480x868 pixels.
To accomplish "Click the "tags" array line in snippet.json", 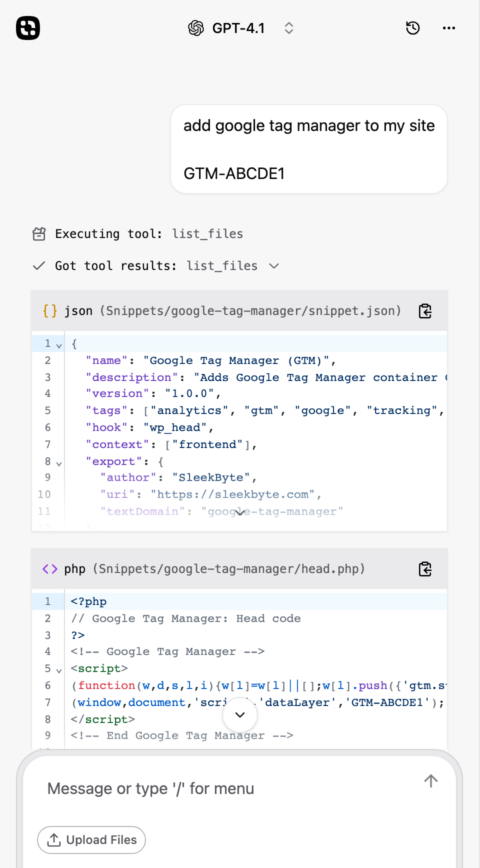I will 265,411.
